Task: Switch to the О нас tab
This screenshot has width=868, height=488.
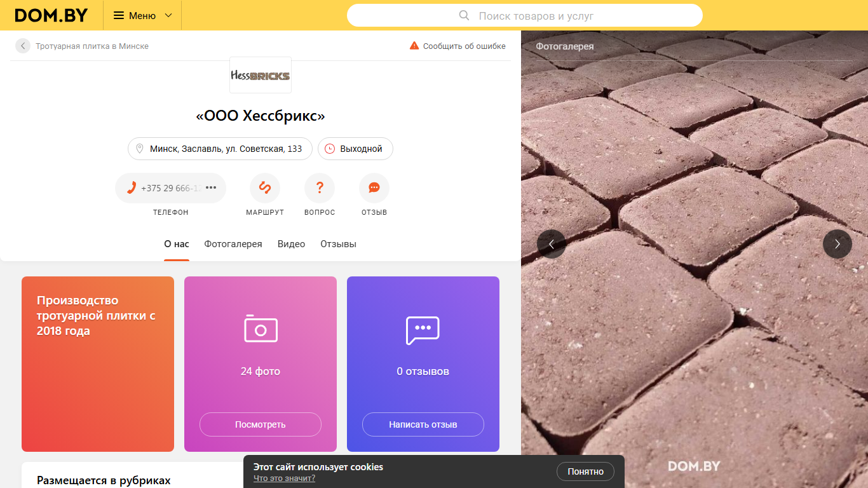Action: pyautogui.click(x=177, y=244)
